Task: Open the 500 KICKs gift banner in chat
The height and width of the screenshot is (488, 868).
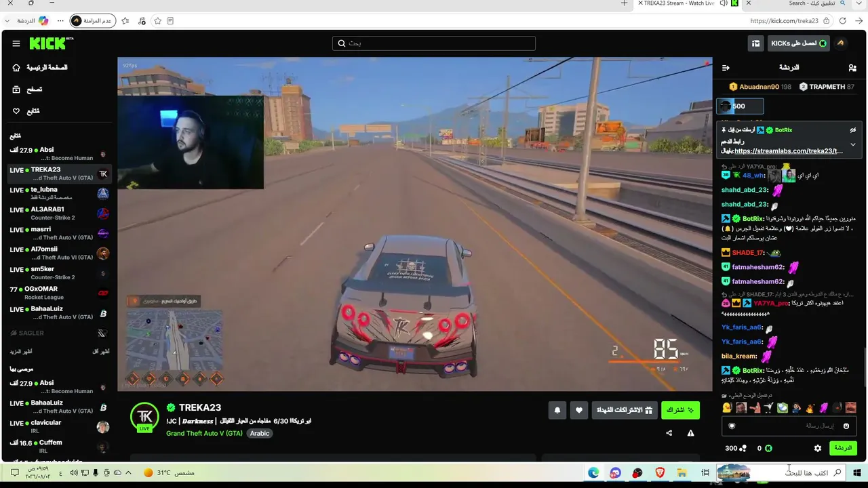Action: point(740,106)
